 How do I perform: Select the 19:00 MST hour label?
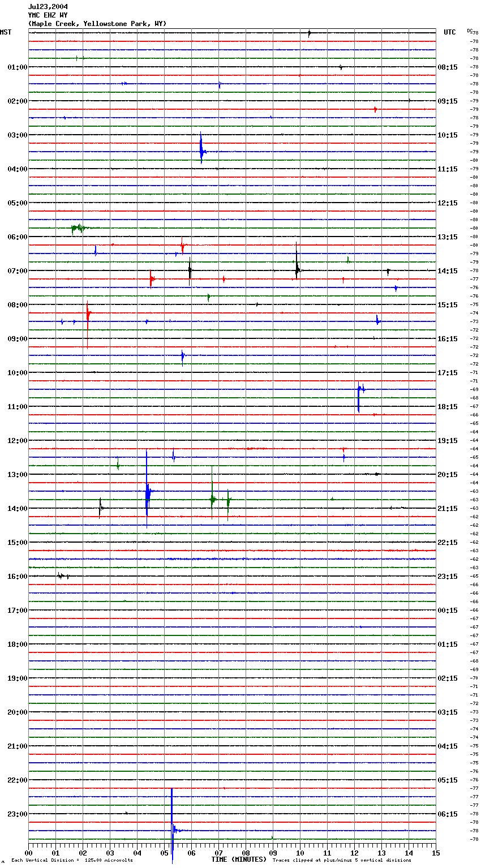[18, 678]
